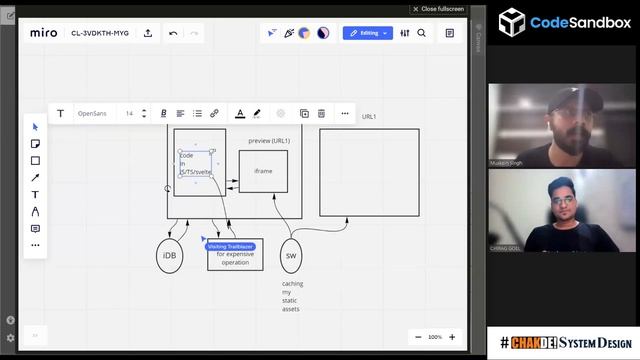The image size is (640, 360).
Task: Click the sw circle shape
Action: [291, 256]
